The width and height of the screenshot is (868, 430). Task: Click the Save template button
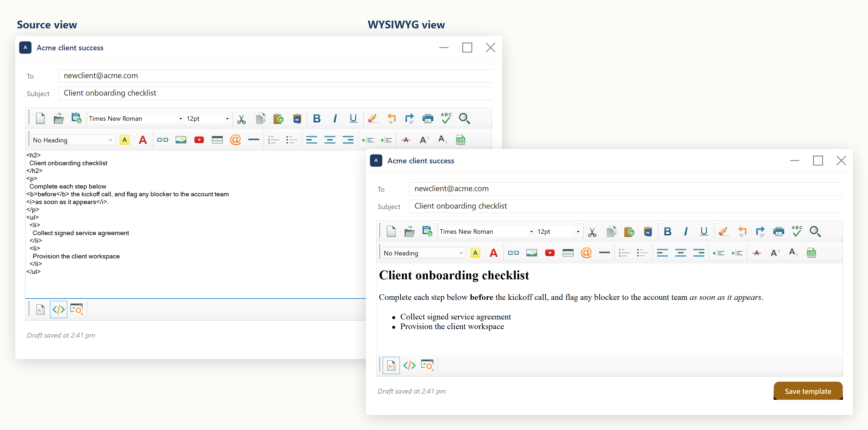(x=808, y=391)
